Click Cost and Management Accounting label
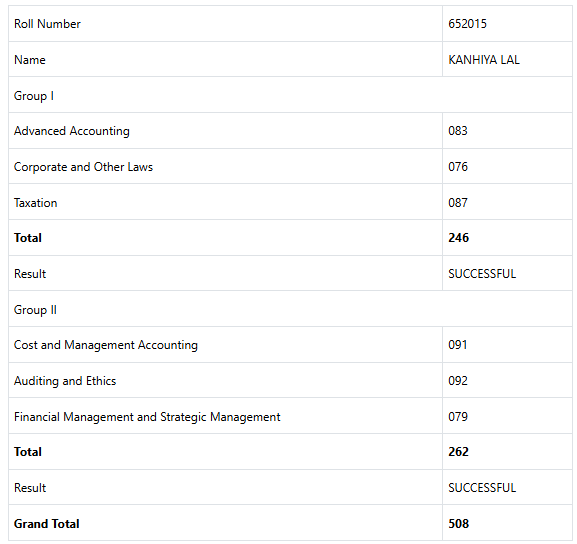577x544 pixels. click(x=106, y=345)
